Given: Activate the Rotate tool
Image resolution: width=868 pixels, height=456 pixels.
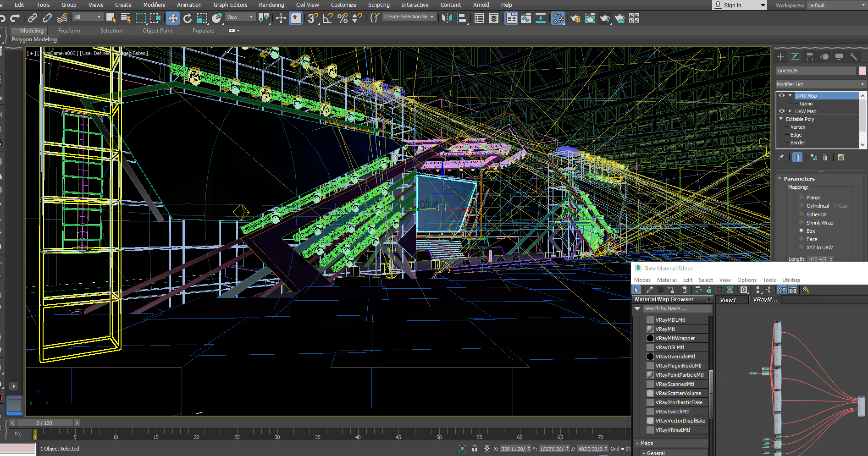Looking at the screenshot, I should [188, 18].
